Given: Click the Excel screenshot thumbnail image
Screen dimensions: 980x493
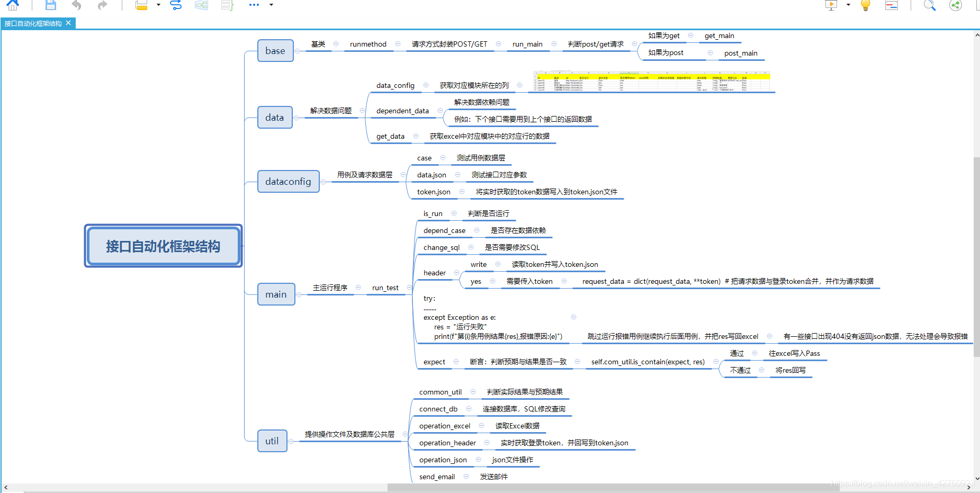Looking at the screenshot, I should 652,82.
